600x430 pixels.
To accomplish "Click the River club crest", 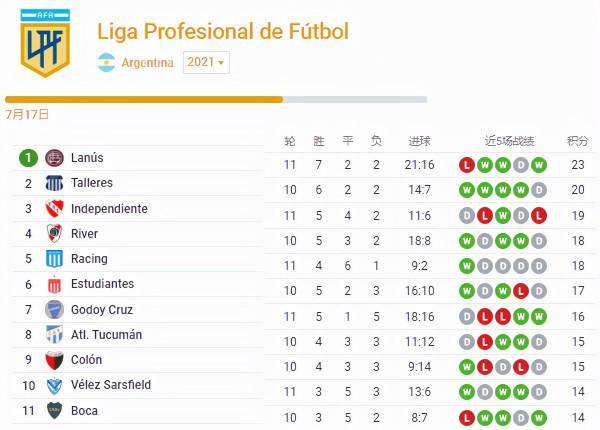I will pyautogui.click(x=55, y=234).
